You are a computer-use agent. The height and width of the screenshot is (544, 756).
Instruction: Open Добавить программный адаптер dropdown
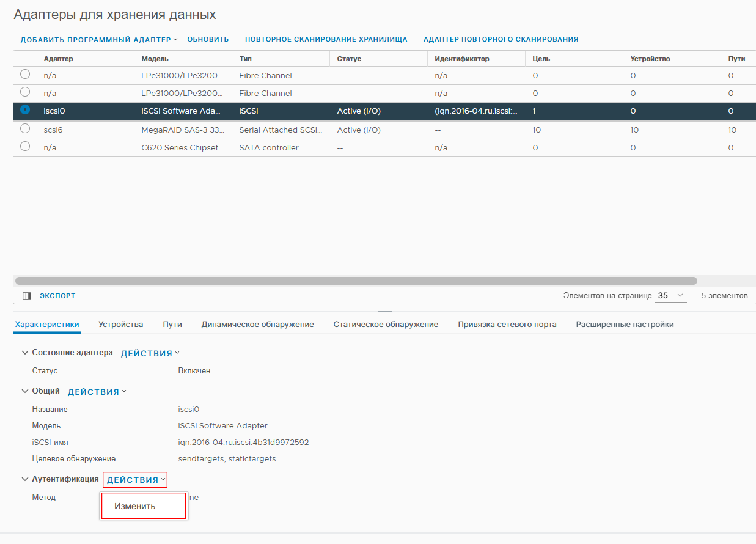click(99, 39)
